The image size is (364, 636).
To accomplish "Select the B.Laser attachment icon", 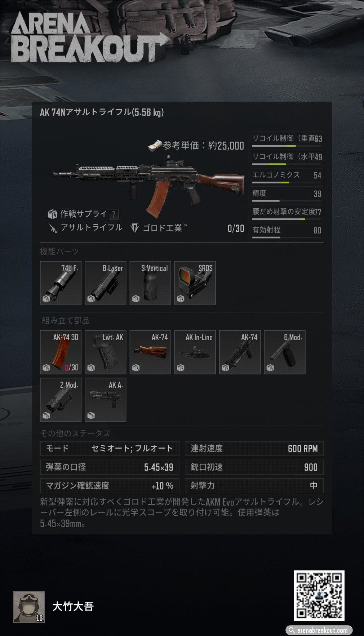I will 105,283.
